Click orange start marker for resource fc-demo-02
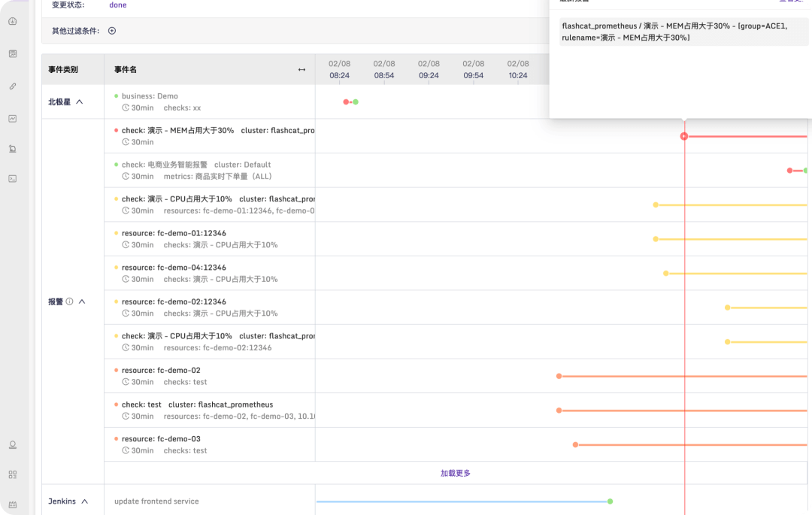This screenshot has height=515, width=812. pos(559,376)
